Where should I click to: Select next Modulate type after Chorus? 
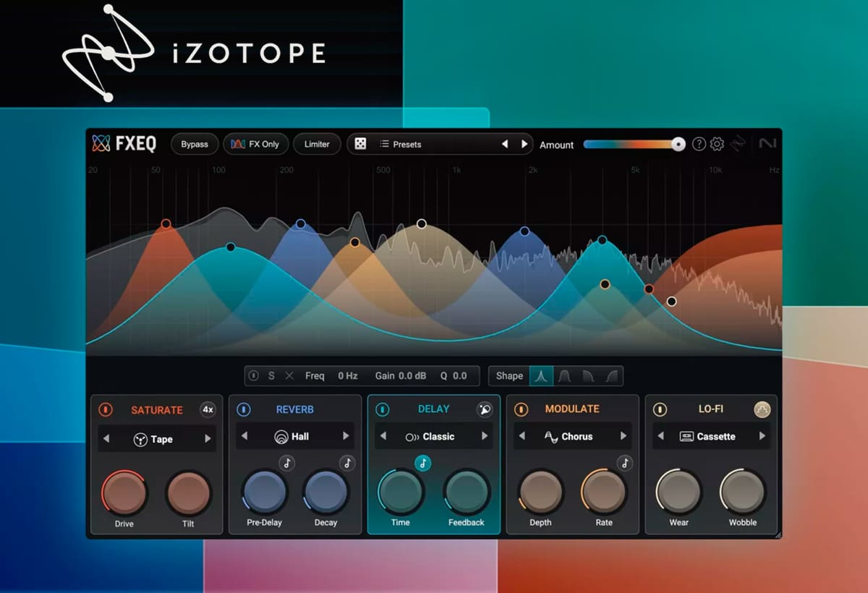pos(623,437)
